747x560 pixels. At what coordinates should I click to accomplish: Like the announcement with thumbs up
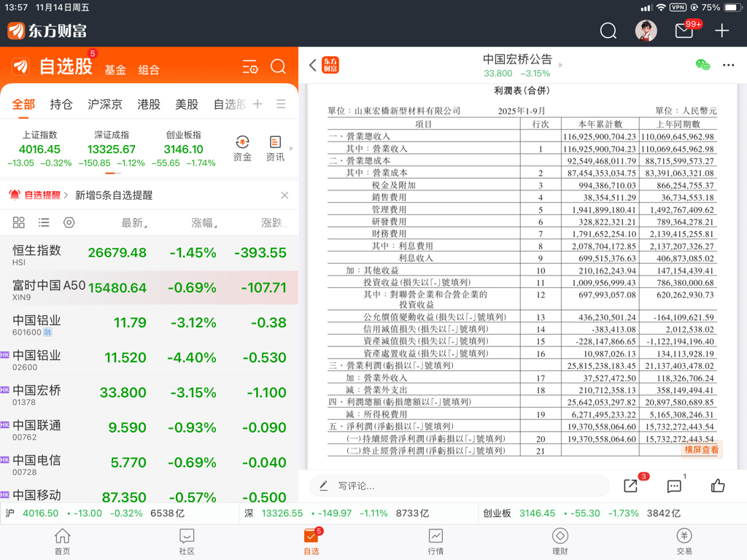click(718, 485)
